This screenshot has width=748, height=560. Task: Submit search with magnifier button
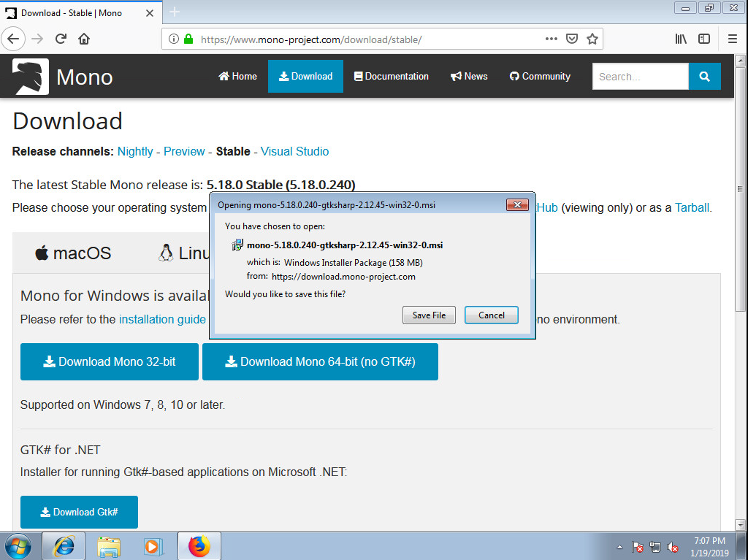tap(704, 77)
